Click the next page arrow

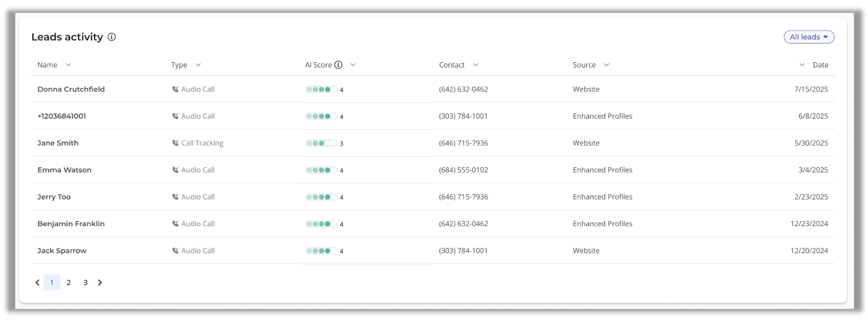tap(100, 283)
